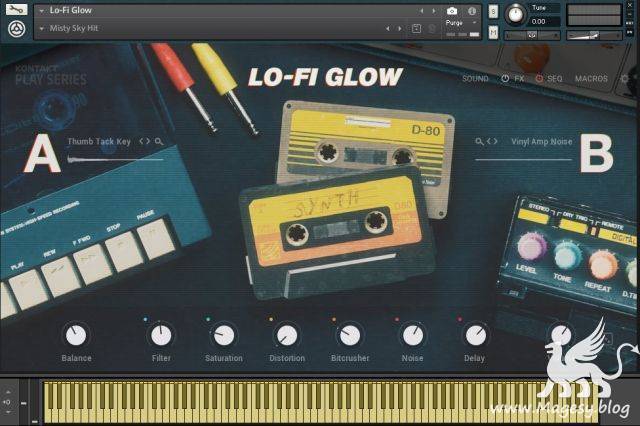Go to the next Lo-Fi Glow instrument
The image size is (640, 426).
[434, 11]
